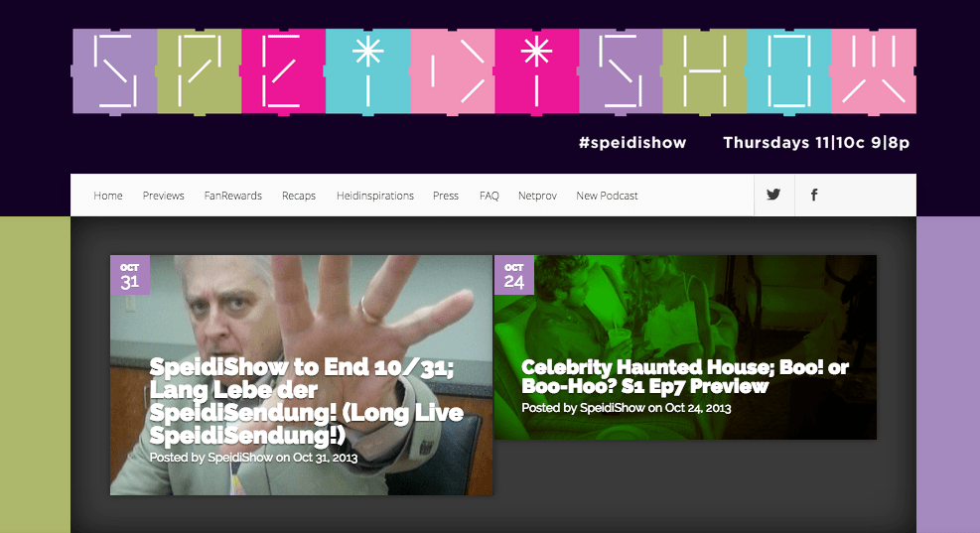Open the Facebook icon link
Screen dimensions: 980x533
[814, 195]
